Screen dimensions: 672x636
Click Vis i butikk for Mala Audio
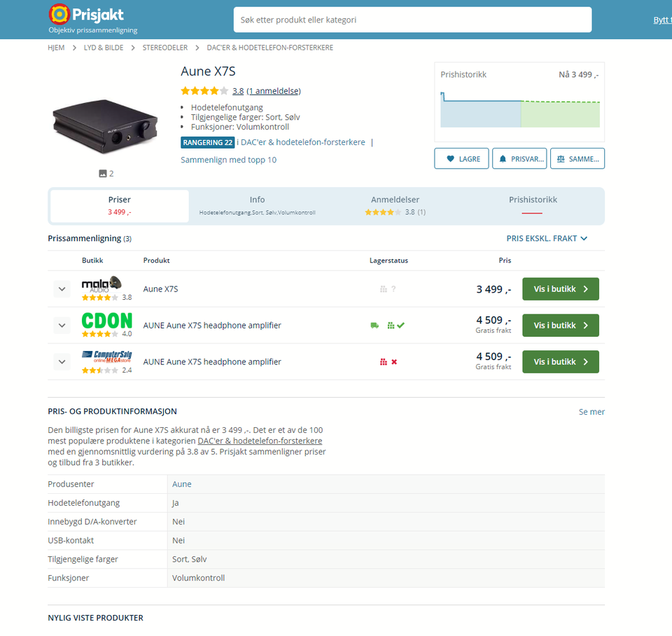(561, 289)
